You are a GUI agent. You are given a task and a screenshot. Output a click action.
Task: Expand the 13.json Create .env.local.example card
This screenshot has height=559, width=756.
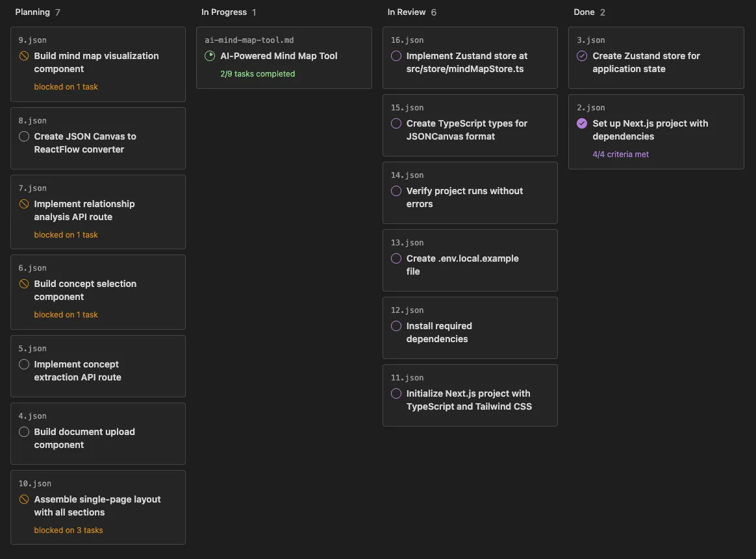tap(470, 260)
